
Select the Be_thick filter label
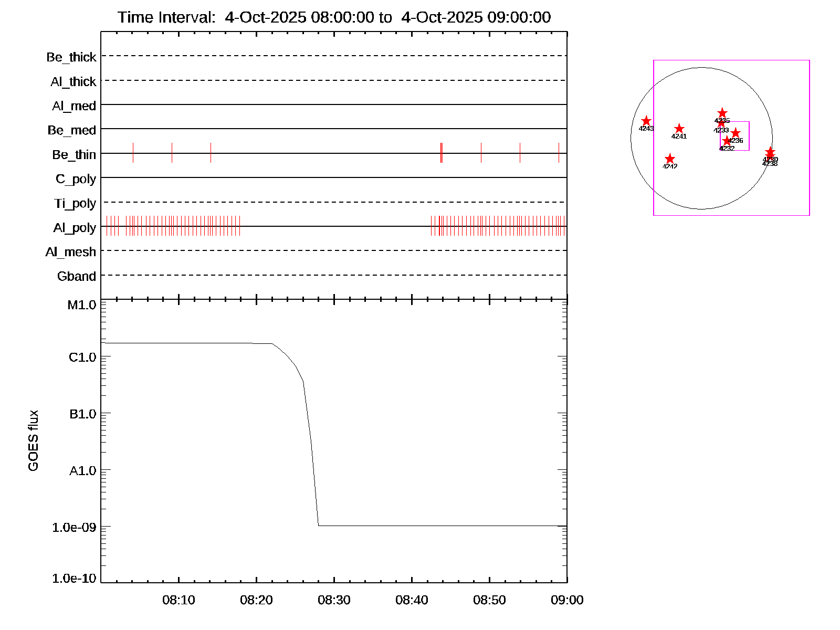coord(71,57)
